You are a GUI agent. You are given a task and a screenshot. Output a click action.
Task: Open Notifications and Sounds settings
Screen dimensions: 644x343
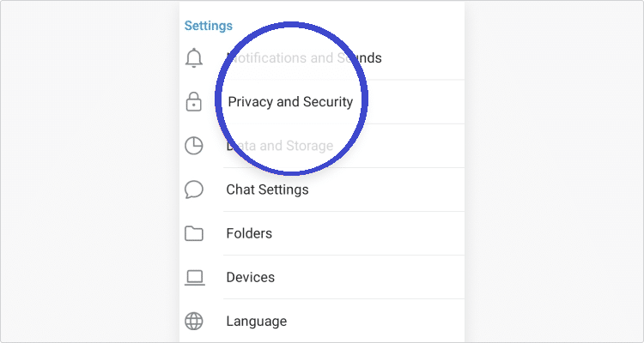tap(304, 58)
